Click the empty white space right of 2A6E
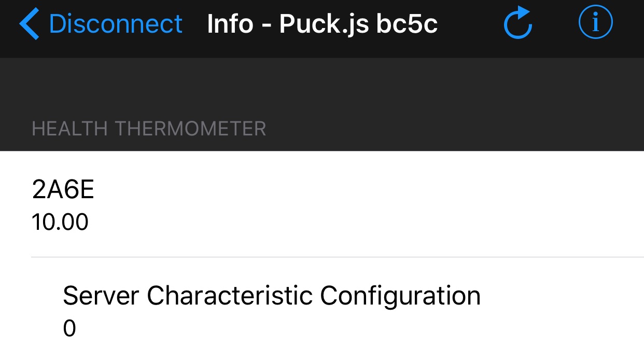The width and height of the screenshot is (644, 345). [x=363, y=202]
